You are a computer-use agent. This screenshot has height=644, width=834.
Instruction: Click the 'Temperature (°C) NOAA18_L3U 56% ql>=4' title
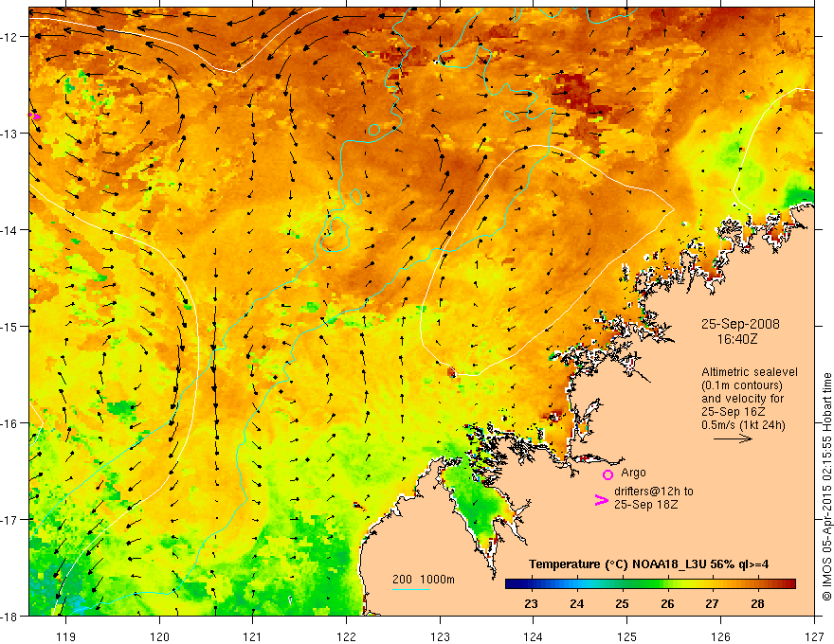648,564
